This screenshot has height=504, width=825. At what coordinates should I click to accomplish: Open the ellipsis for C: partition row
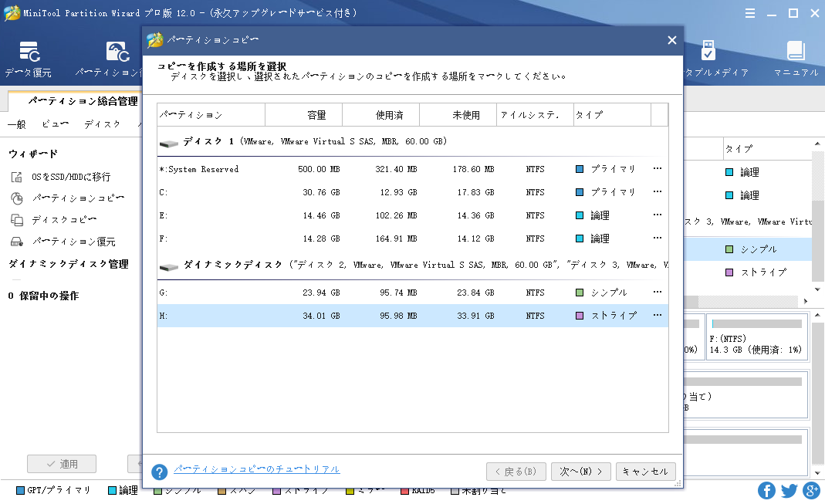click(x=658, y=192)
